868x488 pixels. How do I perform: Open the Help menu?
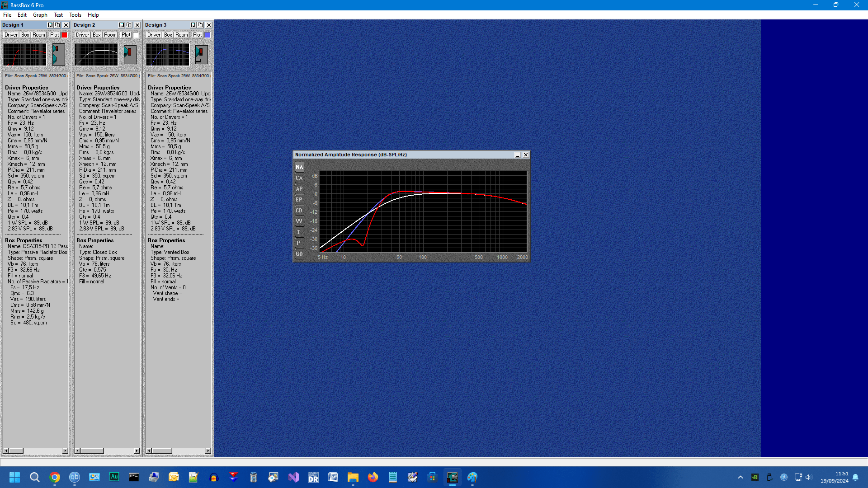pos(93,15)
